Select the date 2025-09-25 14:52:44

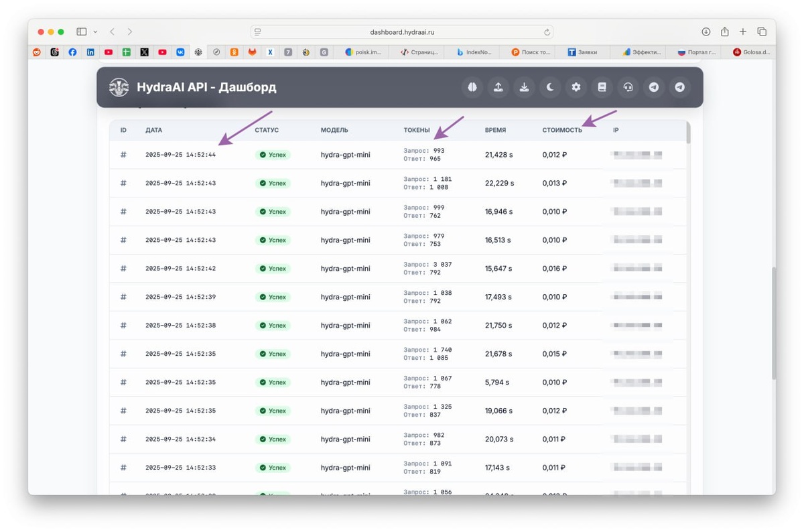180,155
